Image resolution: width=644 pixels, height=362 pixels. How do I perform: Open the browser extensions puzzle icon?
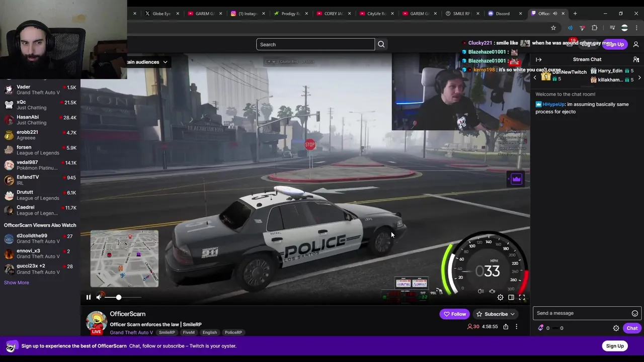(x=595, y=28)
